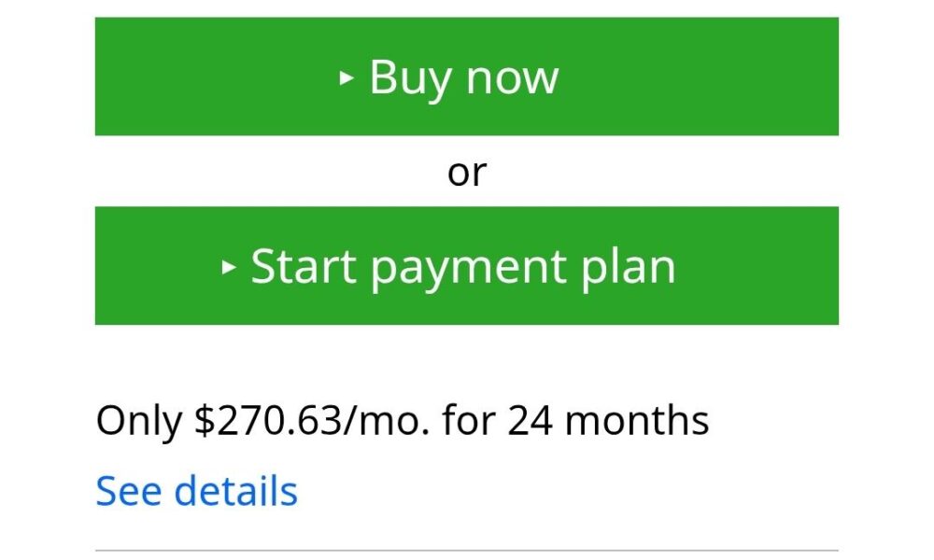Click the triangle icon before Start payment plan
Image resolution: width=934 pixels, height=560 pixels.
[229, 268]
